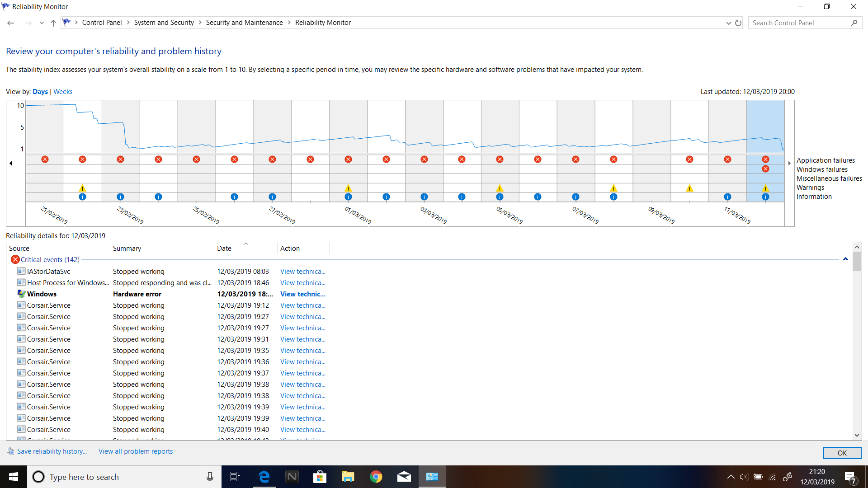Switch chart view to Days
Image resolution: width=868 pixels, height=488 pixels.
(x=40, y=92)
